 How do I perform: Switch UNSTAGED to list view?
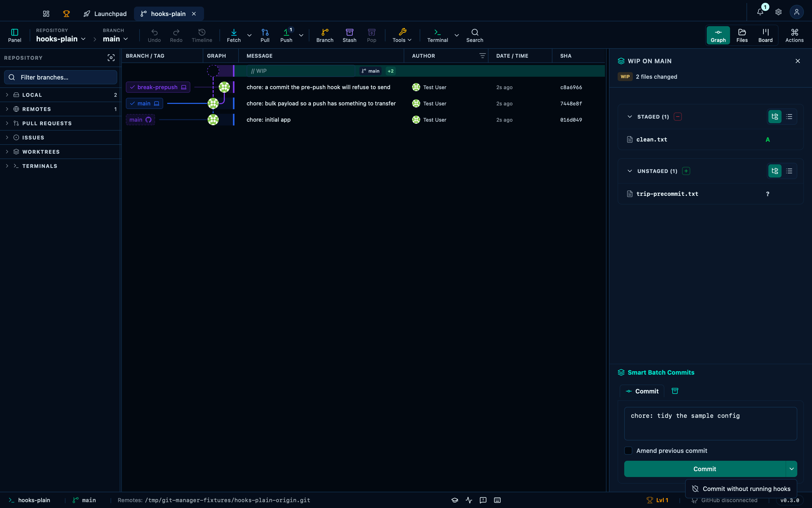789,171
